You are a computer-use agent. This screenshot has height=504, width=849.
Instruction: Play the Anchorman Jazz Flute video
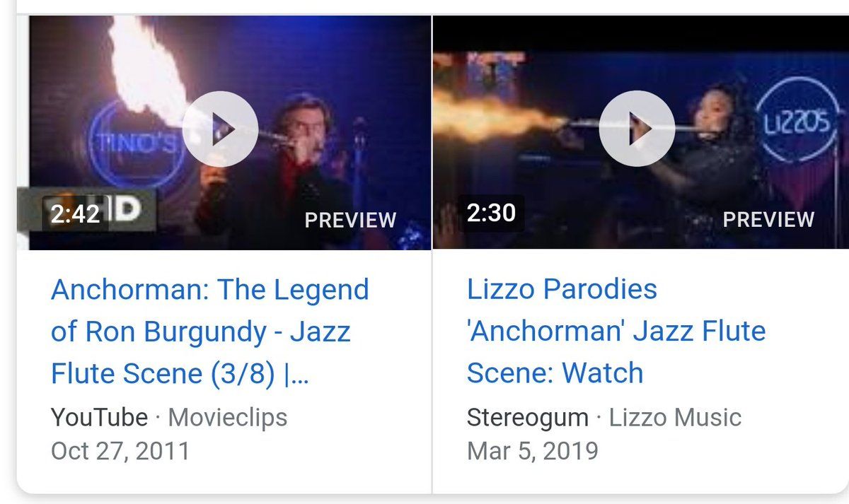click(220, 129)
